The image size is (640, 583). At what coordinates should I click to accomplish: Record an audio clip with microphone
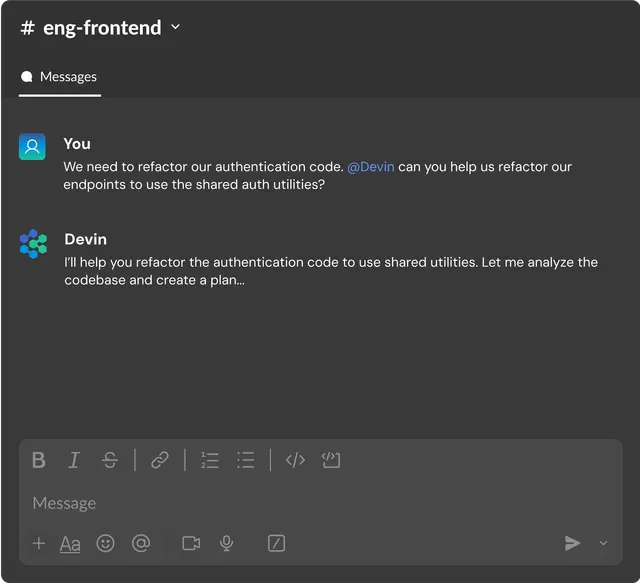tap(227, 543)
